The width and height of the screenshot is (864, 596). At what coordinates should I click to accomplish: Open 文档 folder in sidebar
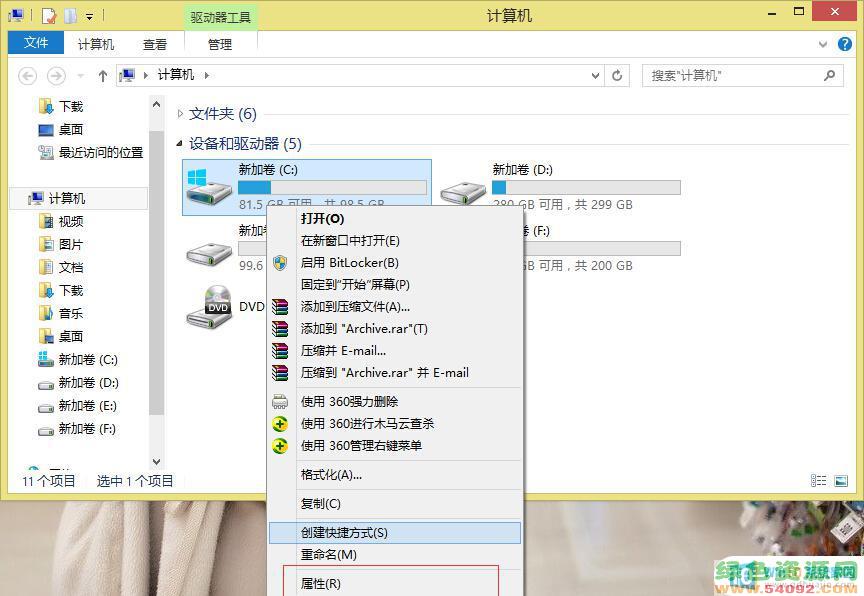61,268
